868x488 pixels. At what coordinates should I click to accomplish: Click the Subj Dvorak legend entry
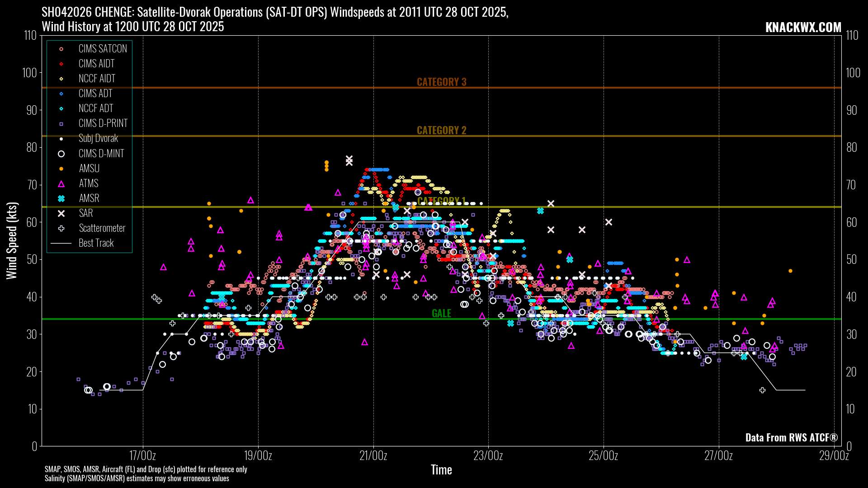tap(98, 138)
